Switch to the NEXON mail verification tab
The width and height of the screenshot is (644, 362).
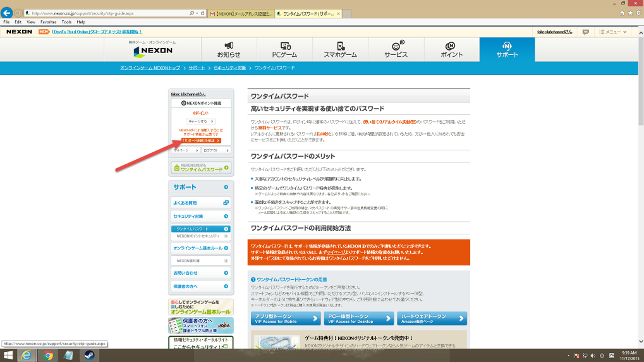[x=241, y=13]
